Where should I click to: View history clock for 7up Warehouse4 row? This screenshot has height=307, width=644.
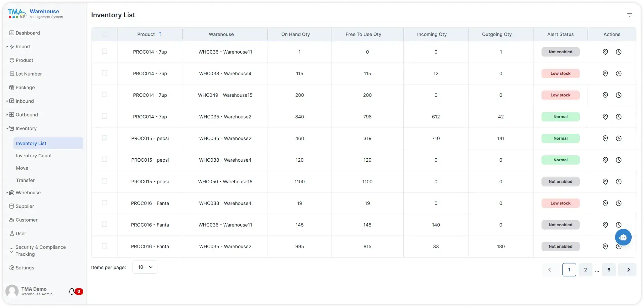tap(618, 74)
